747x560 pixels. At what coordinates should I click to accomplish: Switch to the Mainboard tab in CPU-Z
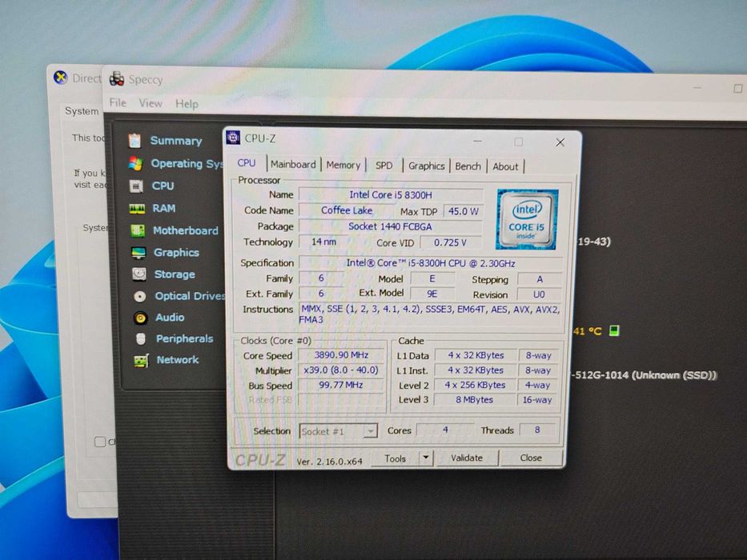click(x=293, y=165)
